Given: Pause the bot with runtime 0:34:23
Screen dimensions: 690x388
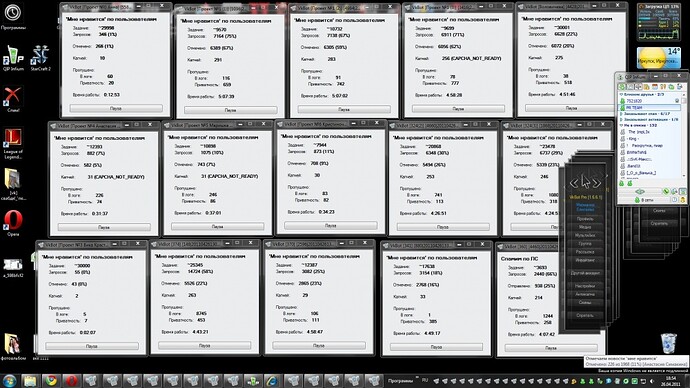Looking at the screenshot, I should (330, 225).
